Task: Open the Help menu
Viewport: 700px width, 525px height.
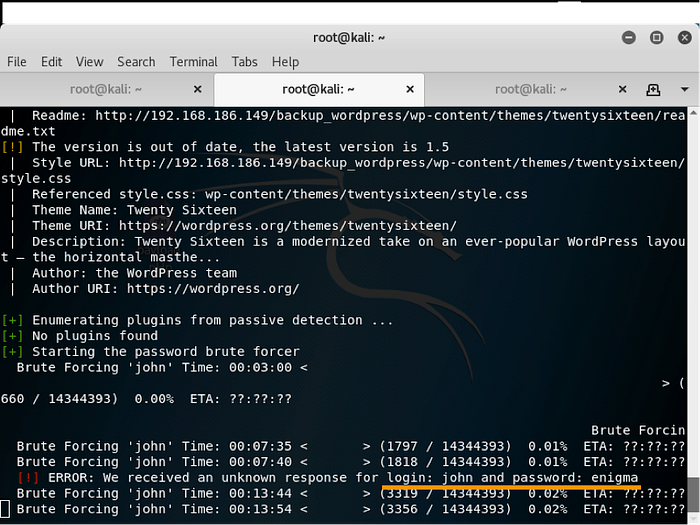Action: coord(285,61)
